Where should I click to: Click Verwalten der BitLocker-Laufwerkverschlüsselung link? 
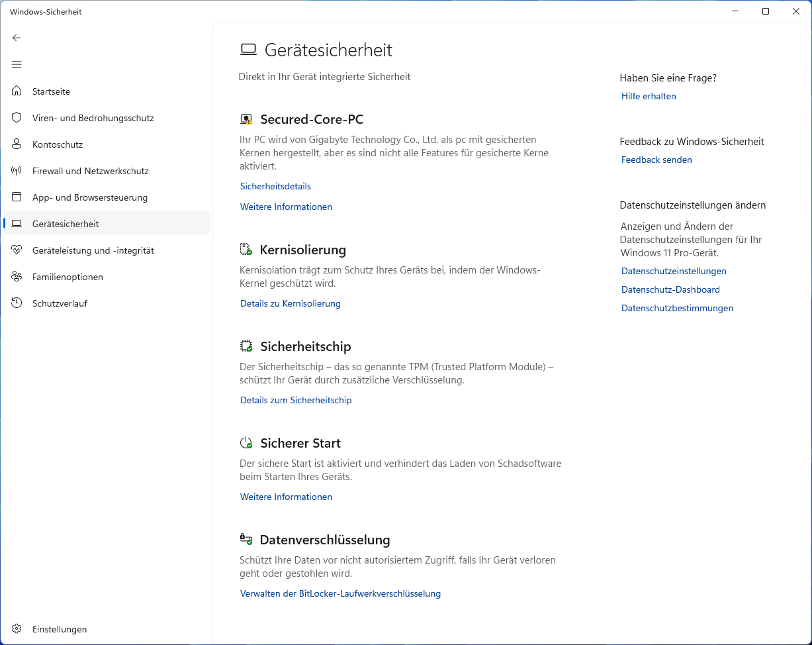(340, 593)
